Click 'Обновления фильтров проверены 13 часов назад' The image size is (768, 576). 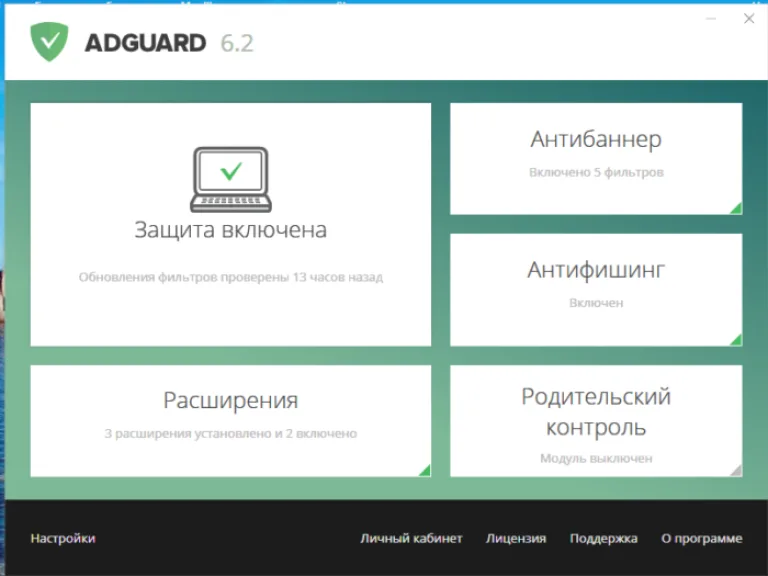[231, 277]
